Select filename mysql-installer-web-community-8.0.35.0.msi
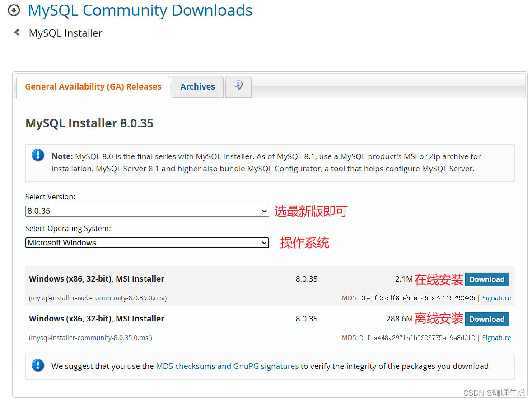 pyautogui.click(x=98, y=298)
